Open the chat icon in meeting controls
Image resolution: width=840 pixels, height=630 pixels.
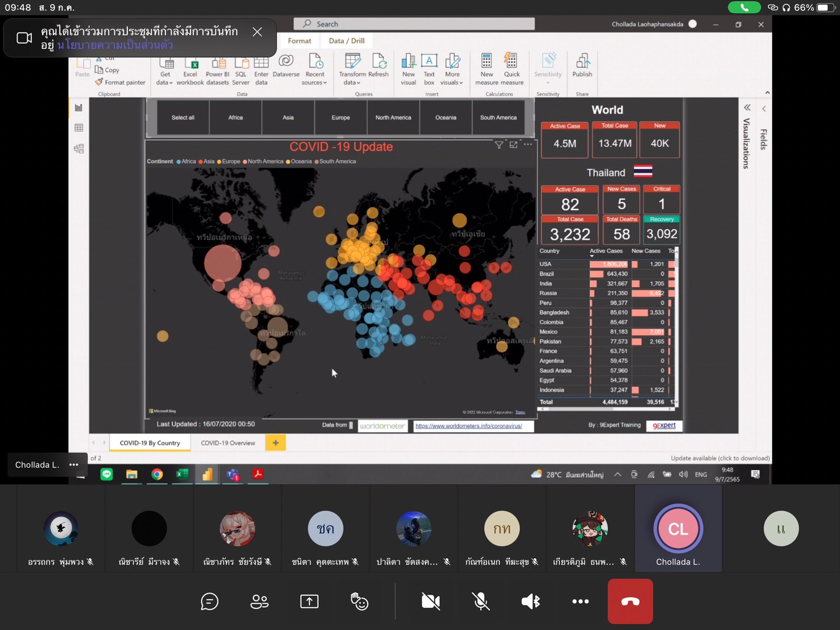tap(209, 601)
